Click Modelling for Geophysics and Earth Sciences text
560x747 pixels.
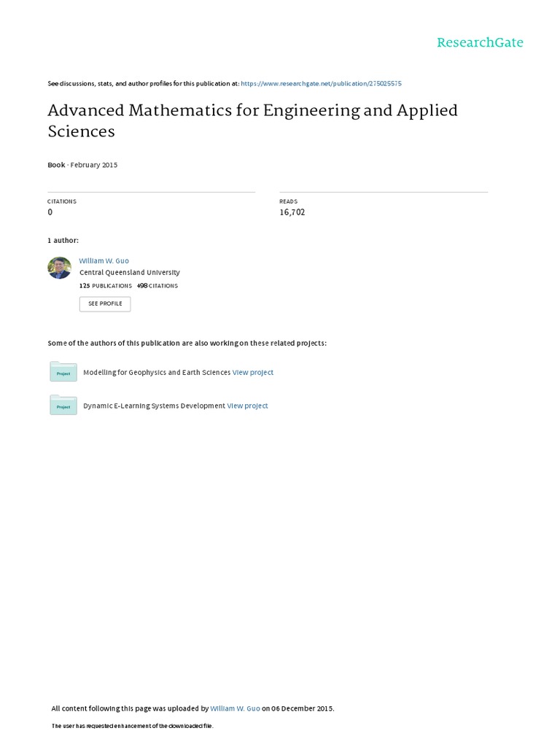coord(157,373)
